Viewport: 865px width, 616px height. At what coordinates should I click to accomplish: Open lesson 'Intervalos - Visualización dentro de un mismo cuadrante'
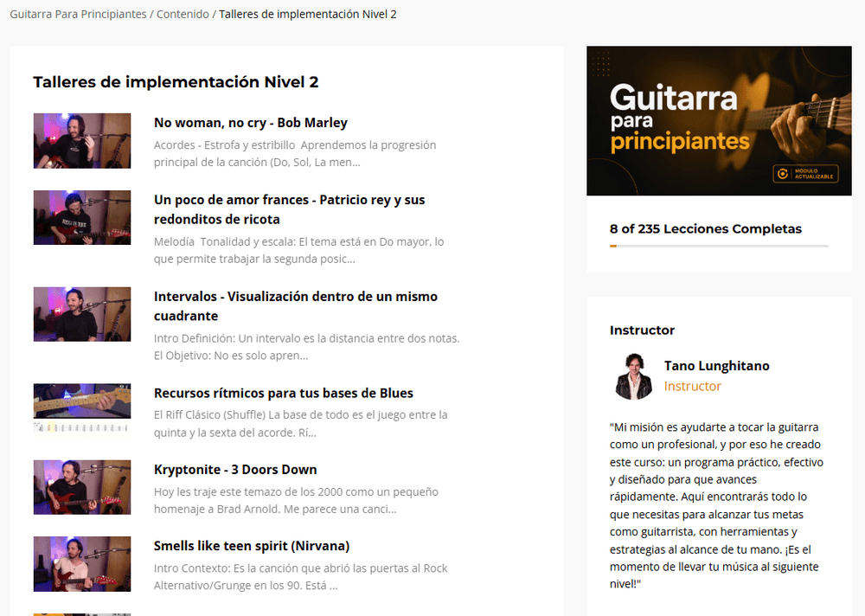pos(296,305)
